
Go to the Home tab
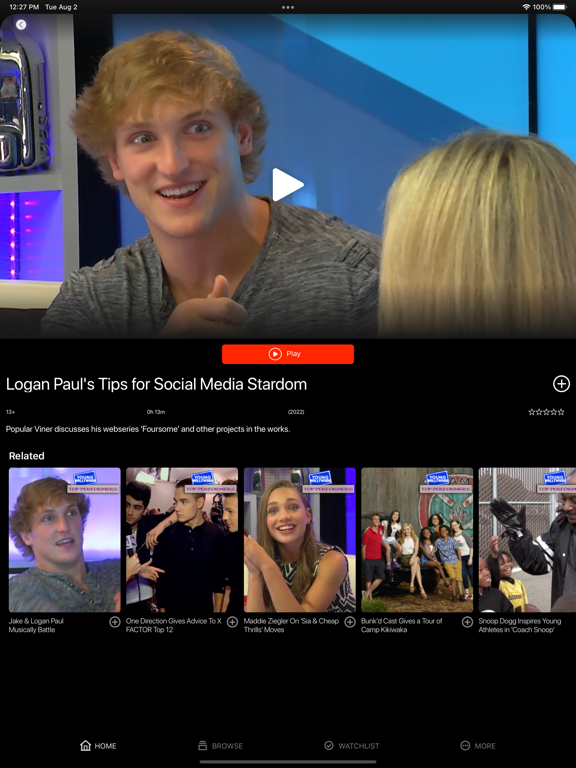(x=98, y=745)
